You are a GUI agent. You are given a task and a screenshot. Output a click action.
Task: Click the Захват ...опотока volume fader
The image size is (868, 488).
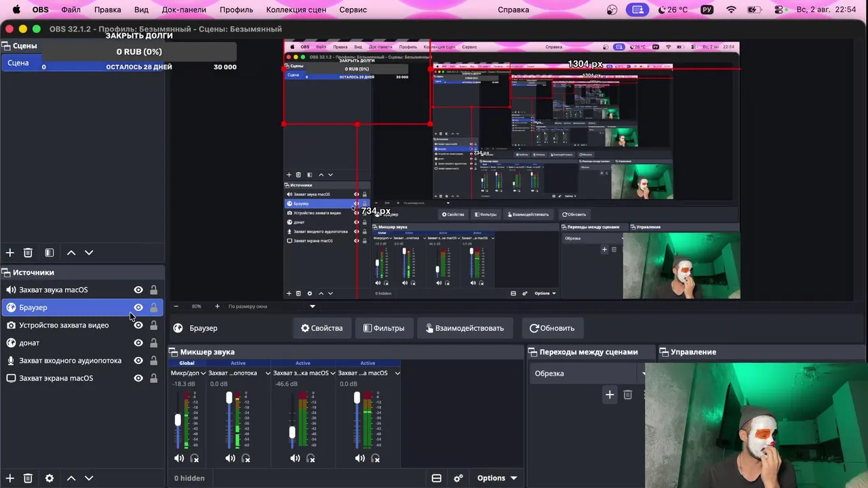click(x=229, y=397)
